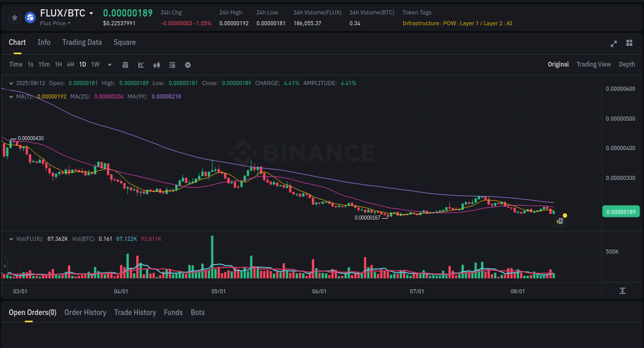Viewport: 644px width, 348px height.
Task: Click the yellow dot marker on chart
Action: tap(565, 215)
